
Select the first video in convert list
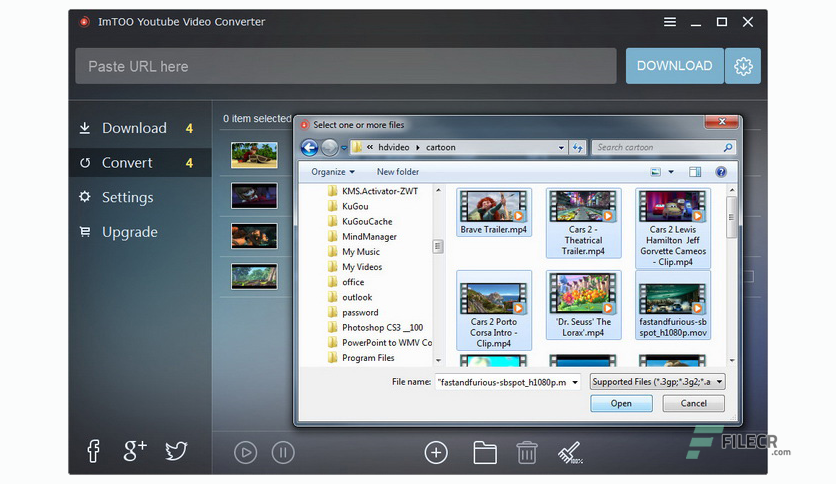pos(254,155)
